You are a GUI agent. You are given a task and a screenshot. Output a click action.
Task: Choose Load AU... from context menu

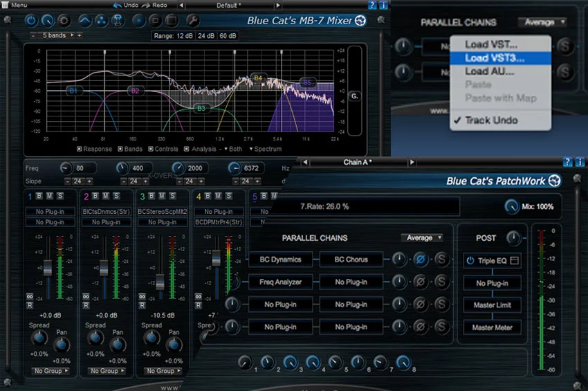pos(500,71)
